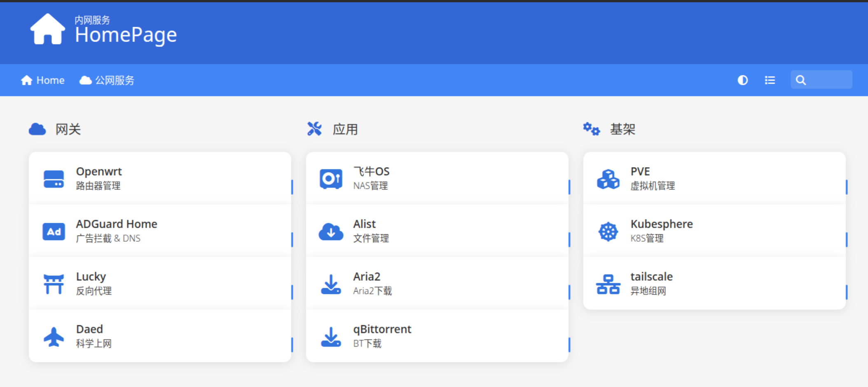868x387 pixels.
Task: Click the 反向代理 description text
Action: click(x=94, y=291)
